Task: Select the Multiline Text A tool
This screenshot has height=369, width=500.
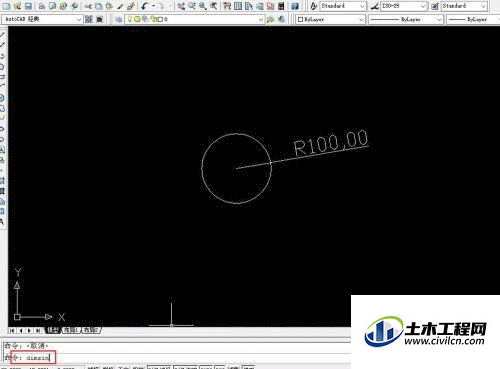Action: [2, 222]
